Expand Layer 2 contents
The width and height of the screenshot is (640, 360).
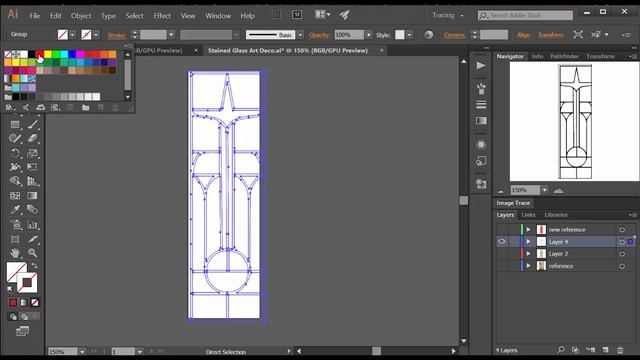coord(529,254)
